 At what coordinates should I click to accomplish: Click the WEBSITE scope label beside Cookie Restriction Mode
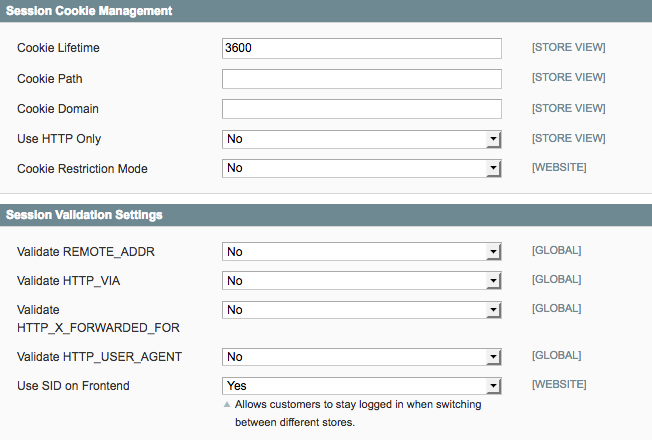(x=559, y=167)
